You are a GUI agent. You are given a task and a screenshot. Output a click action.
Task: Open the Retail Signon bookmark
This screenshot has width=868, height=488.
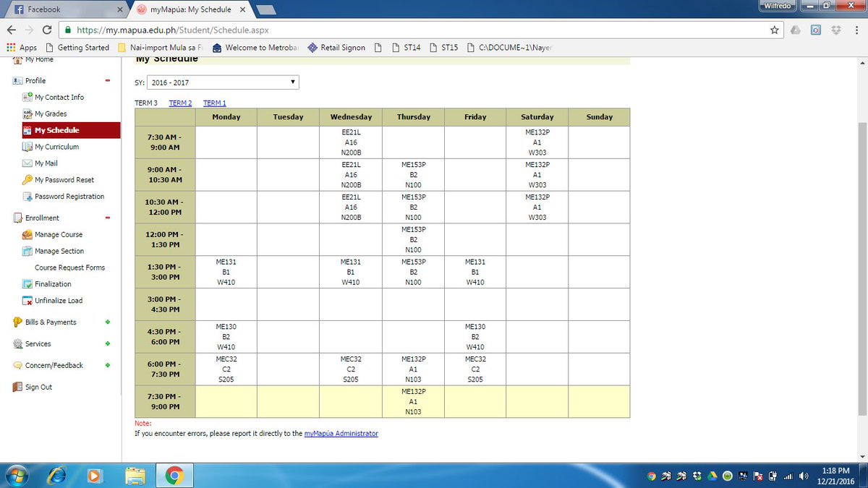336,48
